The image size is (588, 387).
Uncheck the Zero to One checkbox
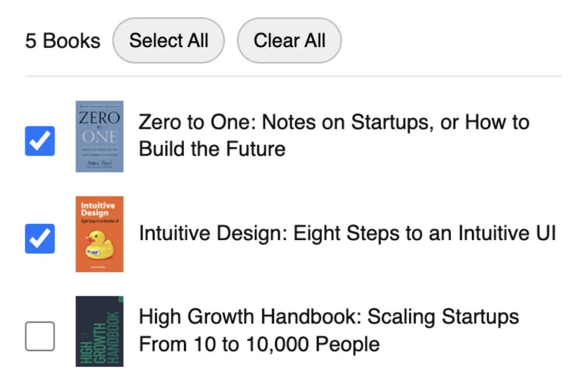tap(40, 141)
